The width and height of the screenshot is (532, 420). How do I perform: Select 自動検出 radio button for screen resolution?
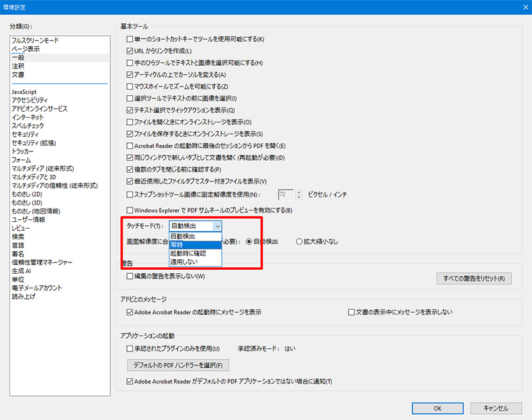coord(249,242)
